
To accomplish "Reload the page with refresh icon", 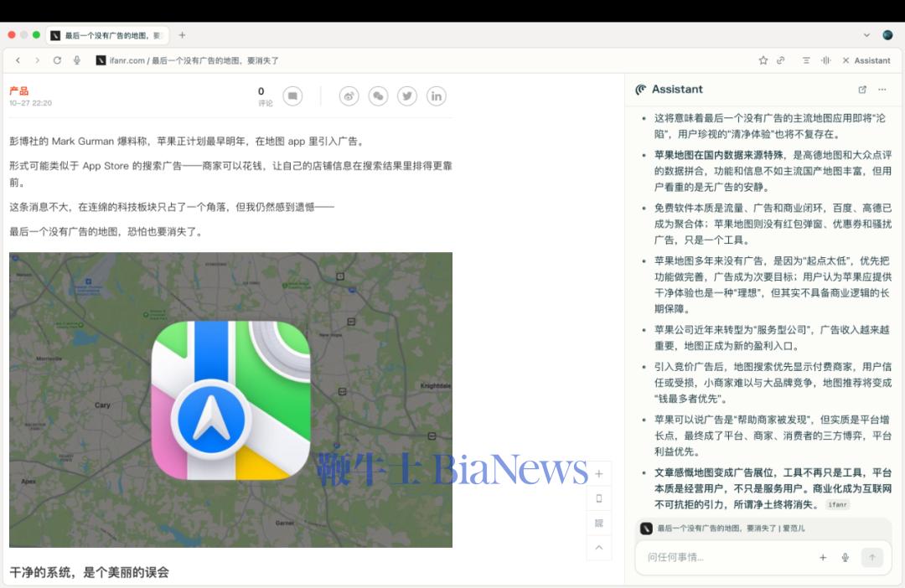I will coord(57,60).
